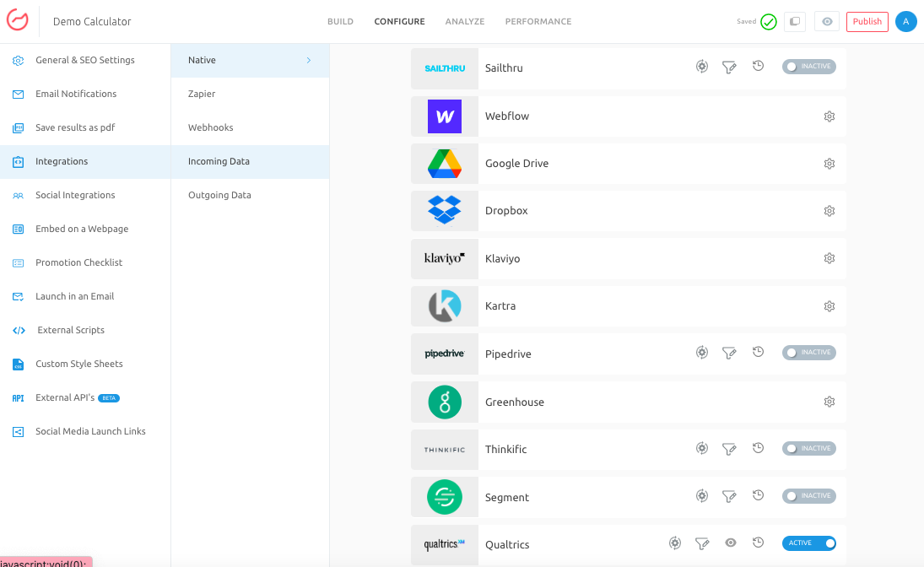
Task: Switch to the PERFORMANCE tab
Action: pyautogui.click(x=538, y=21)
